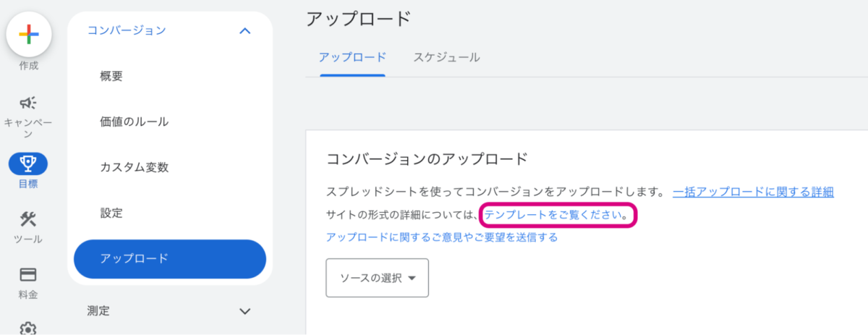This screenshot has width=868, height=335.
Task: Open the ソースの選択 dropdown
Action: [377, 278]
